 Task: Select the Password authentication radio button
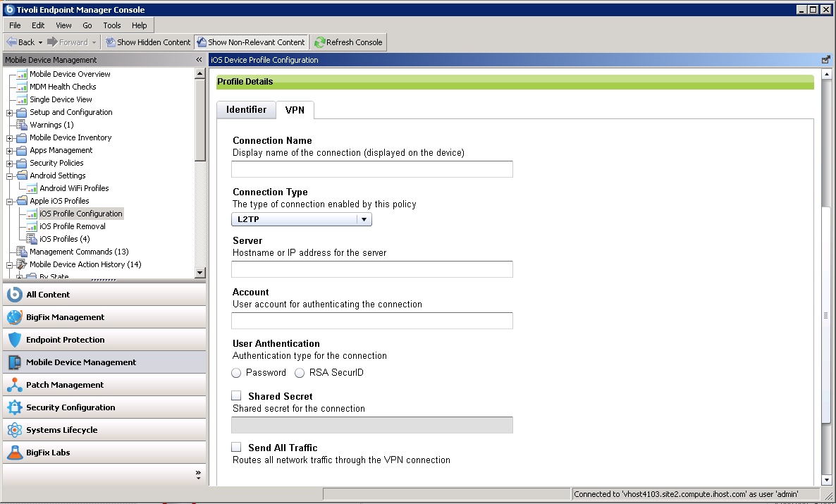click(236, 374)
